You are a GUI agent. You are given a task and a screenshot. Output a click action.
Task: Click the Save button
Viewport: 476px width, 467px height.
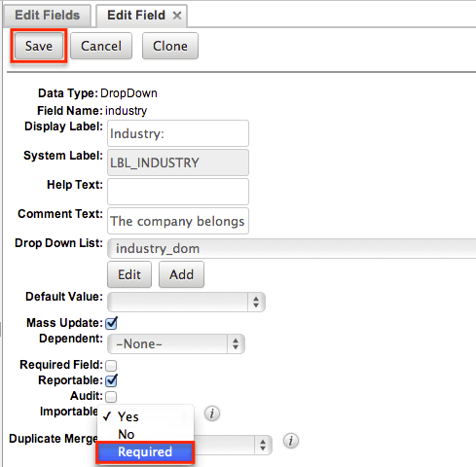[39, 46]
